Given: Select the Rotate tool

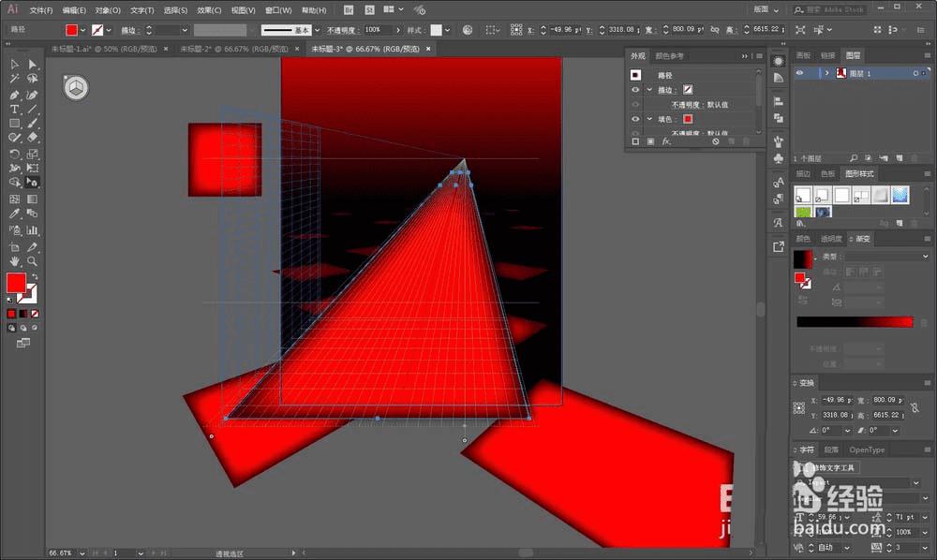Looking at the screenshot, I should 15,154.
